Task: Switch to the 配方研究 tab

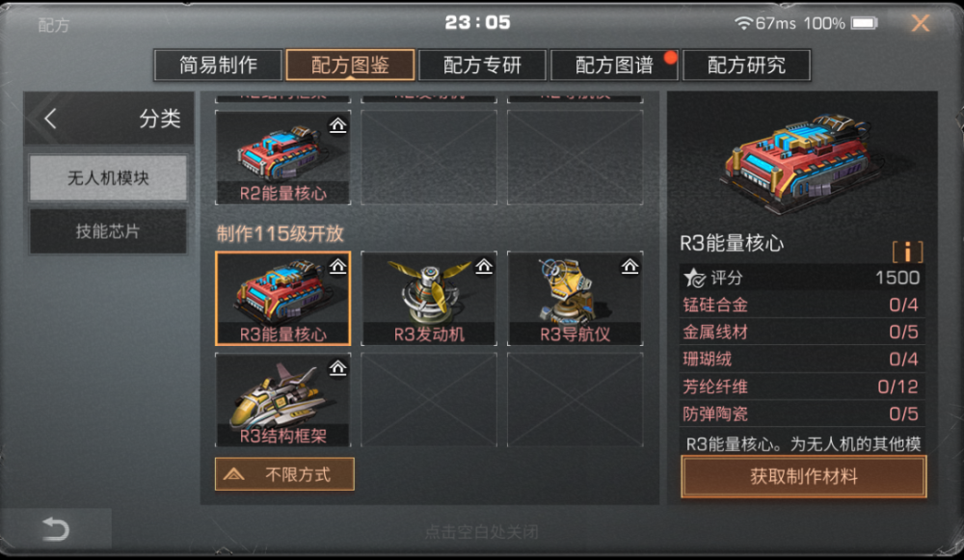Action: coord(746,66)
